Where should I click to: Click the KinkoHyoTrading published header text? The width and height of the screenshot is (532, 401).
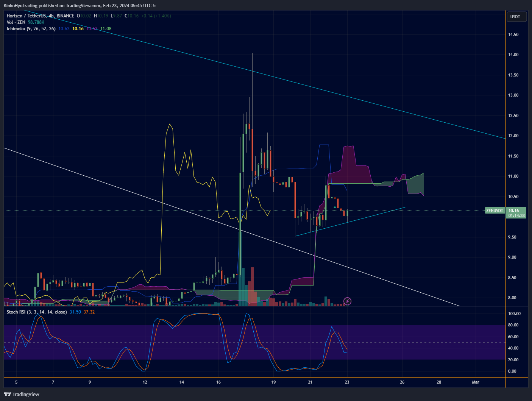80,6
